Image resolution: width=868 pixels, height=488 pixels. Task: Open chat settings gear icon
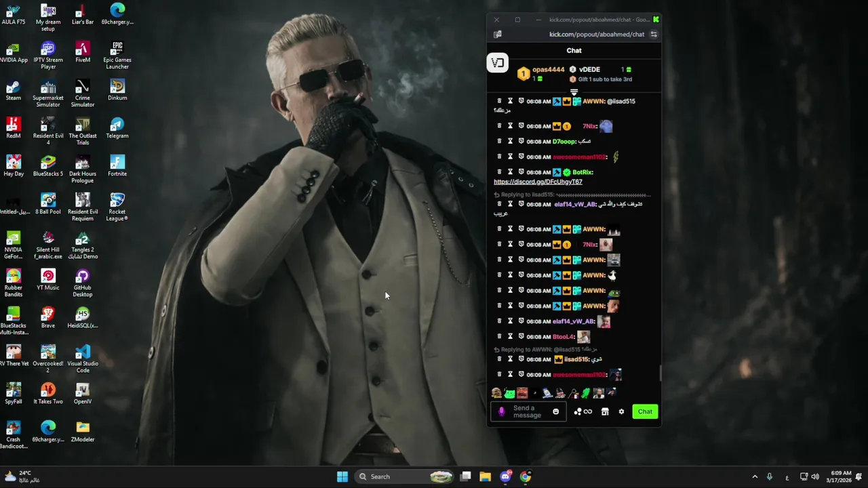[x=621, y=411]
